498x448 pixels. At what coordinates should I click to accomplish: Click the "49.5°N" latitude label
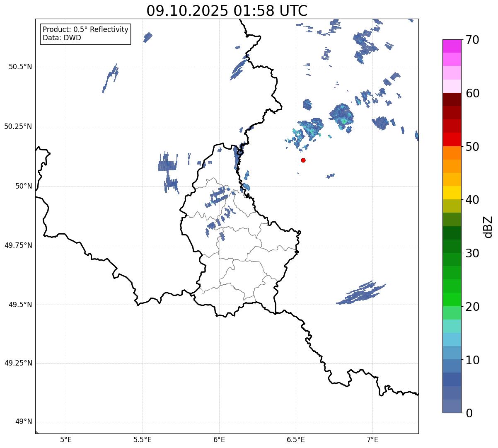click(x=20, y=305)
